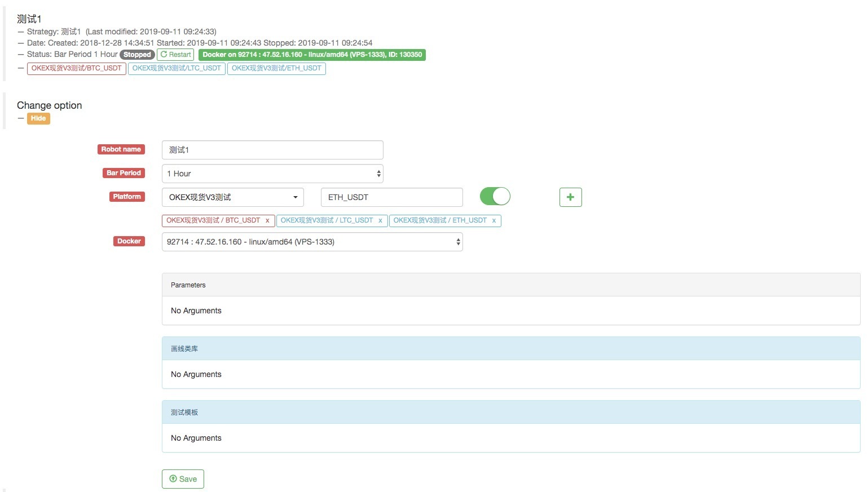This screenshot has width=868, height=492.
Task: Click the green plus add-platform button
Action: tap(570, 197)
